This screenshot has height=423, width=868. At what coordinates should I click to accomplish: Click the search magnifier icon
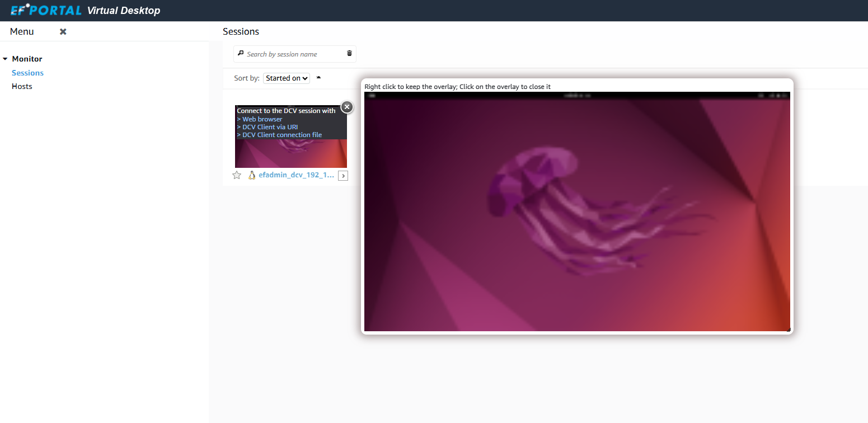coord(241,54)
